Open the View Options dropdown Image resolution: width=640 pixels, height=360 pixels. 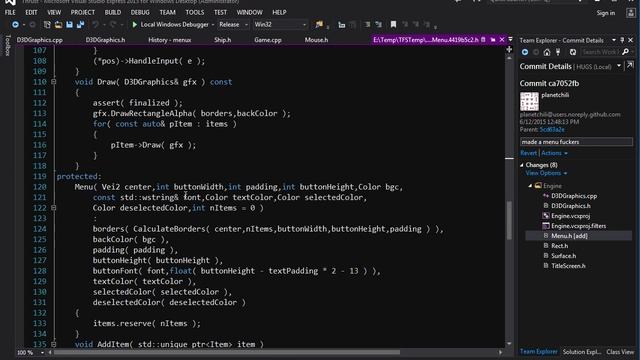546,173
